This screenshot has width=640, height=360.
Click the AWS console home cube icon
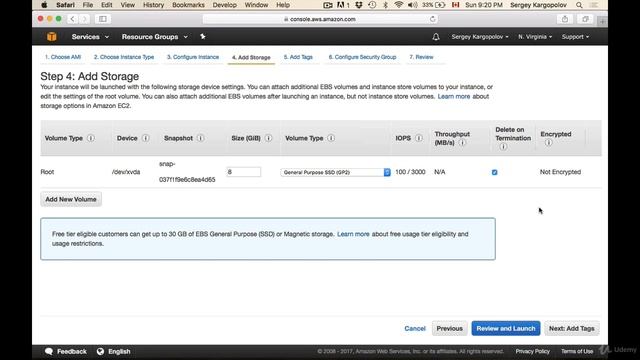pos(51,37)
